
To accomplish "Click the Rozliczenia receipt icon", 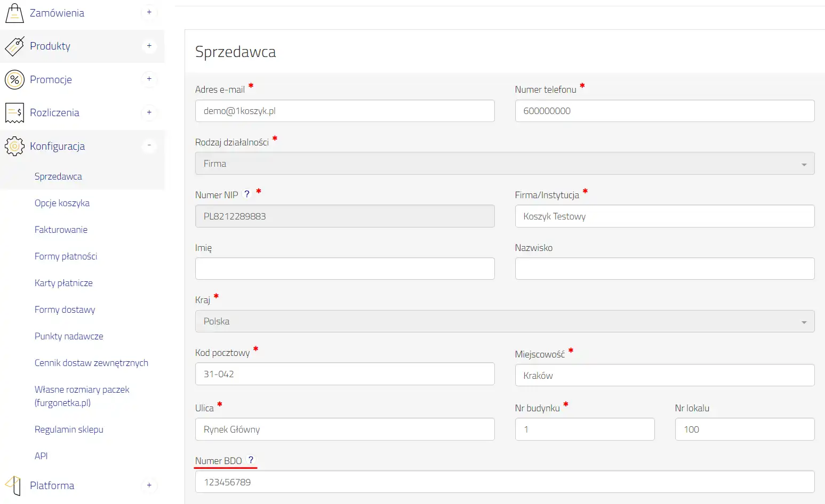I will click(x=14, y=113).
